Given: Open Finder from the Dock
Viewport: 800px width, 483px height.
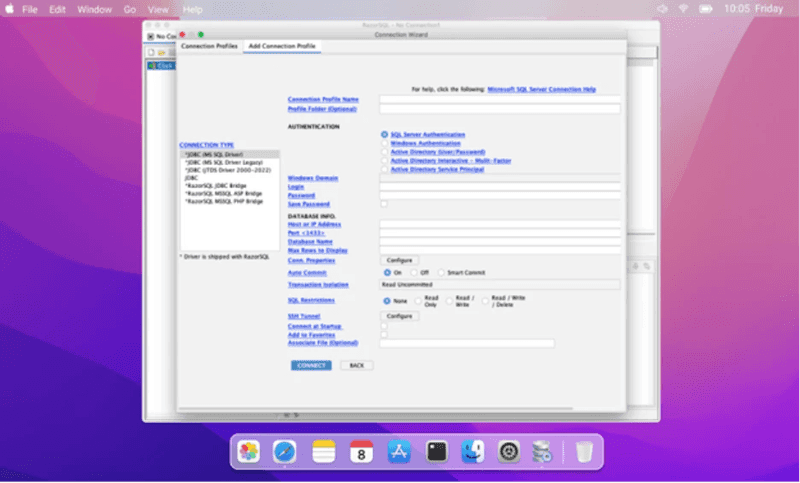Looking at the screenshot, I should (x=473, y=452).
